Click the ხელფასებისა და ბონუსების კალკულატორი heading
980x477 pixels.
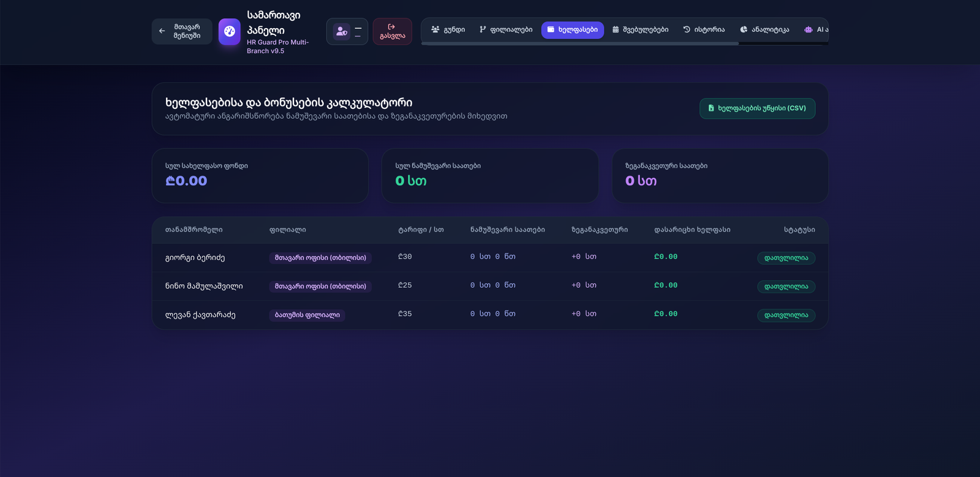coord(288,102)
